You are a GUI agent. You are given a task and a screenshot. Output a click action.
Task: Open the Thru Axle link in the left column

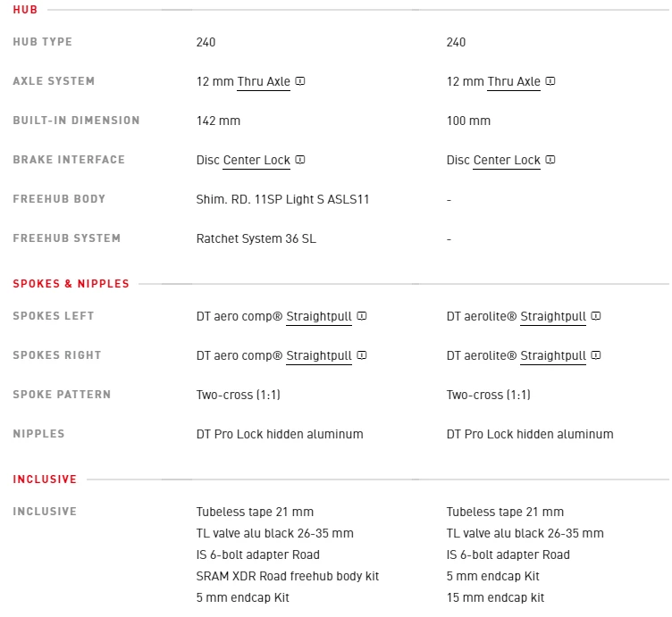(x=264, y=81)
